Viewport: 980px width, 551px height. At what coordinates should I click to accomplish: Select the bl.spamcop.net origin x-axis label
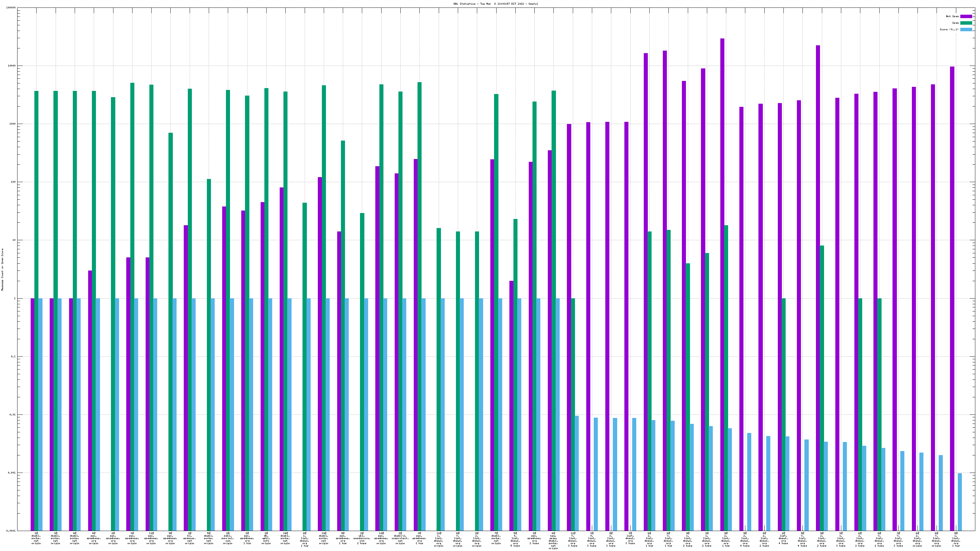(x=189, y=538)
